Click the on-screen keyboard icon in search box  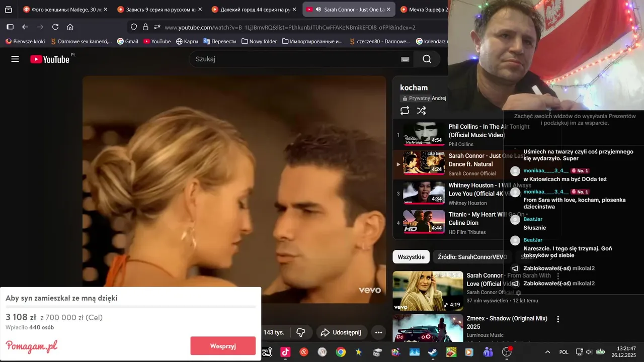(405, 59)
